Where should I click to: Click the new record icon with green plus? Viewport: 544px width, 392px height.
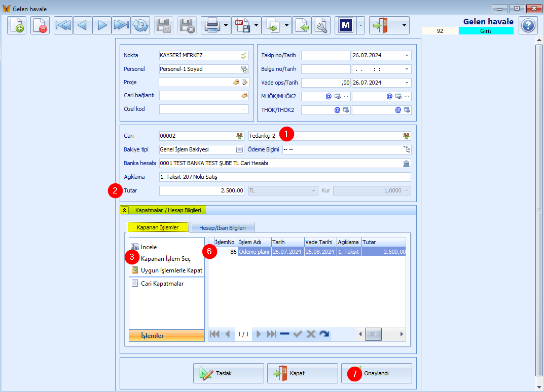[17, 25]
